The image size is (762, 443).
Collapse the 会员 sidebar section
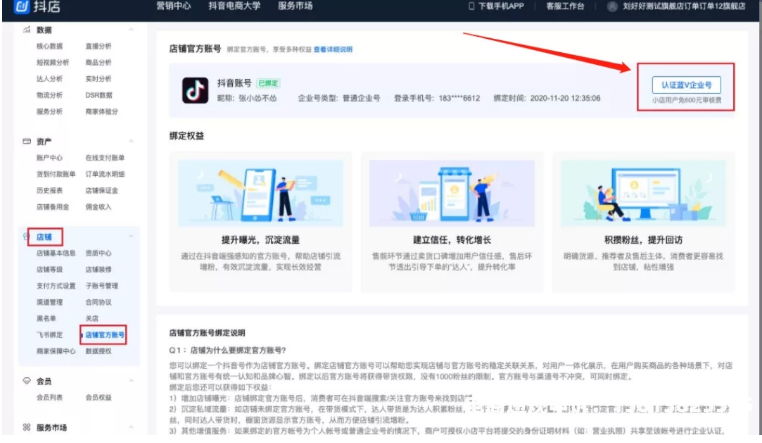130,381
